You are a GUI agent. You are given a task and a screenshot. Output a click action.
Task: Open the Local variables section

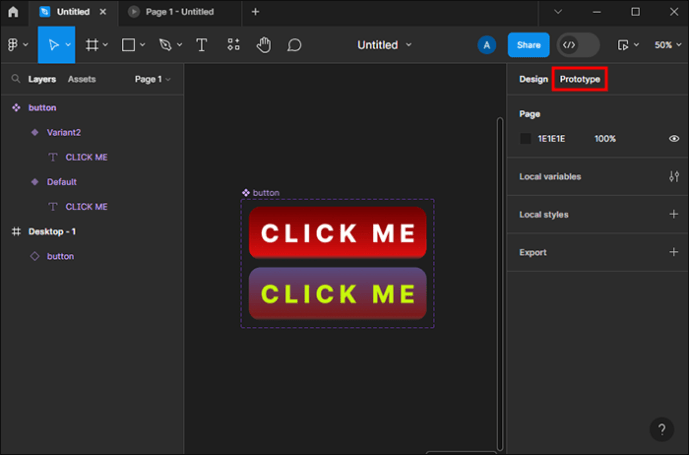pyautogui.click(x=550, y=177)
